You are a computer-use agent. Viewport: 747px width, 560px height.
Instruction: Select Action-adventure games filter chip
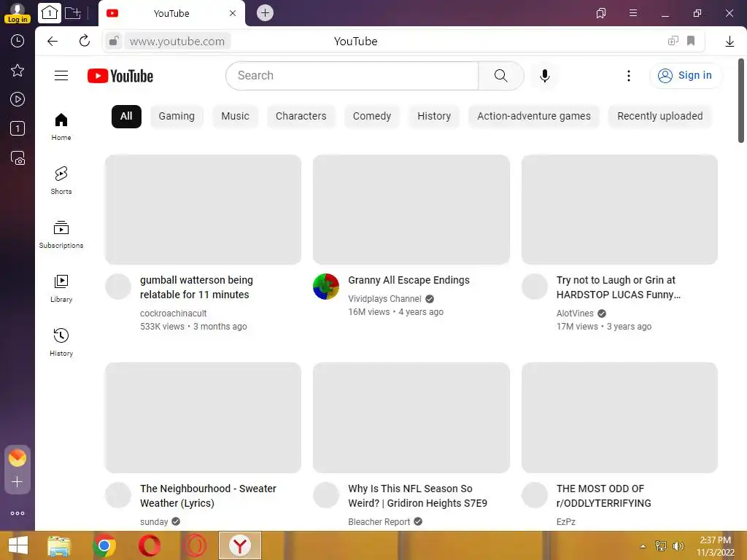pyautogui.click(x=533, y=116)
